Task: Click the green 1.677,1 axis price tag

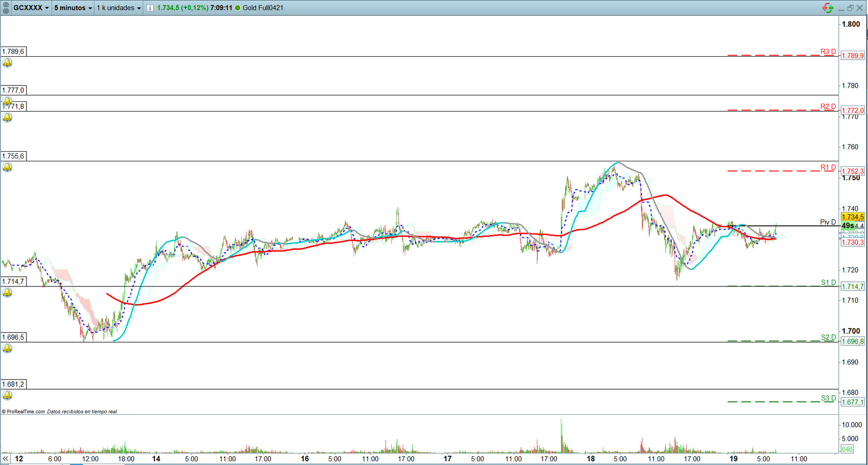Action: [x=853, y=402]
